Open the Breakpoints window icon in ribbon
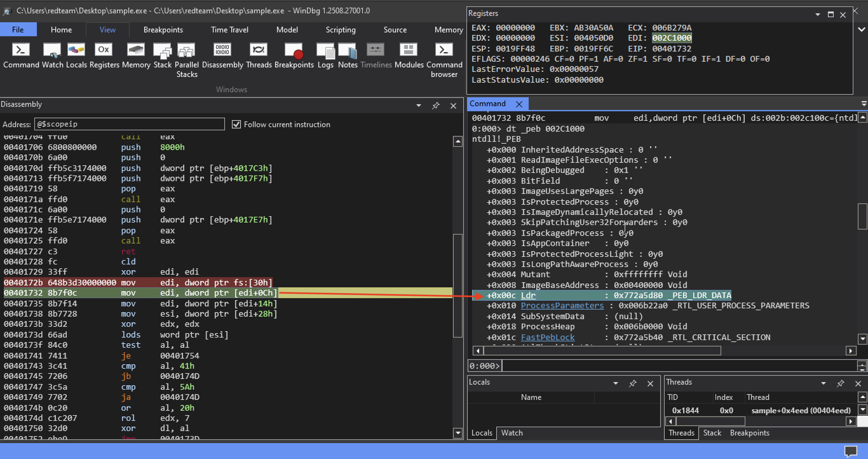The image size is (868, 459). [x=294, y=55]
